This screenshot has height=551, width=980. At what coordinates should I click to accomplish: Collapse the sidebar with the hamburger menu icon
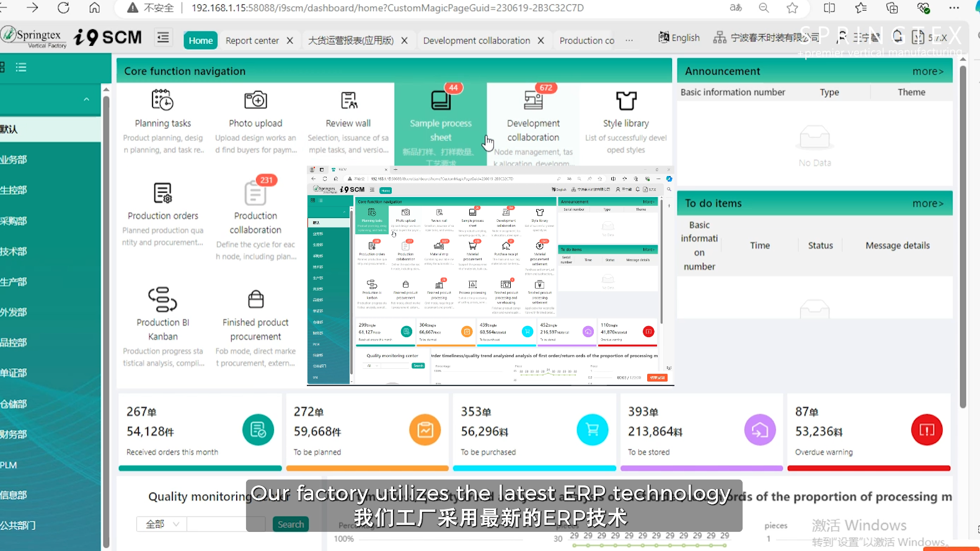point(163,38)
